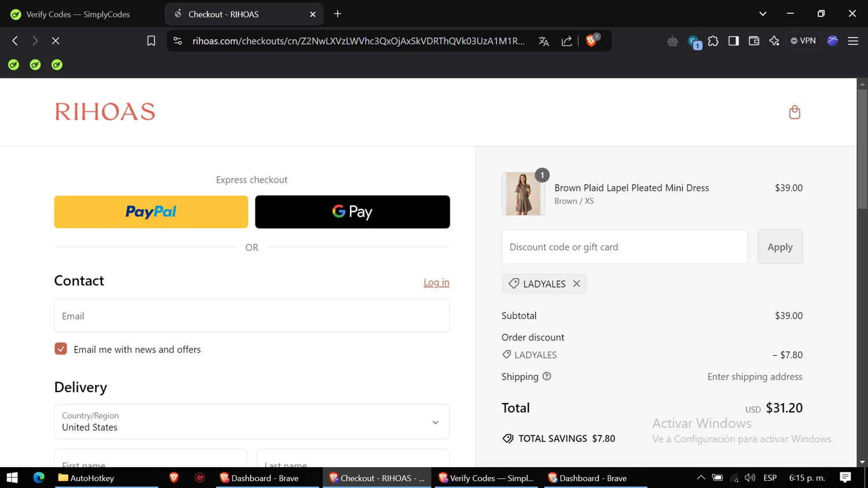View site information icon in address bar
868x488 pixels.
click(x=178, y=40)
